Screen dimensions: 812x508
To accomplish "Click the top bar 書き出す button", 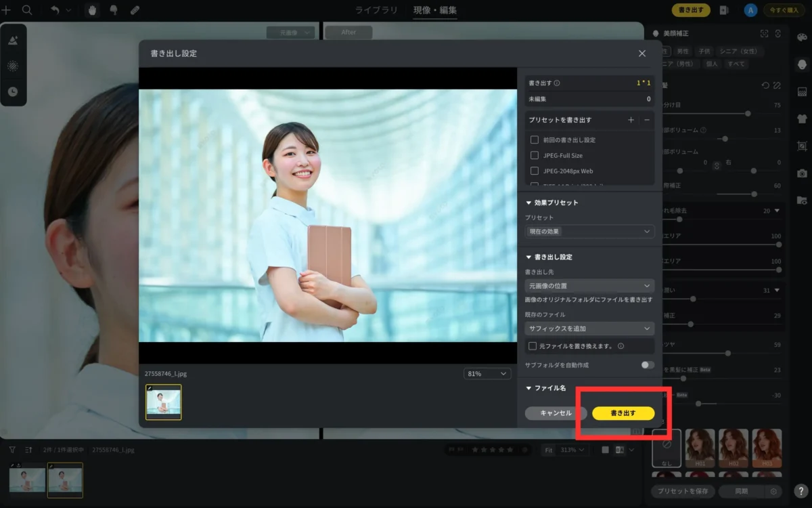I will click(x=691, y=10).
